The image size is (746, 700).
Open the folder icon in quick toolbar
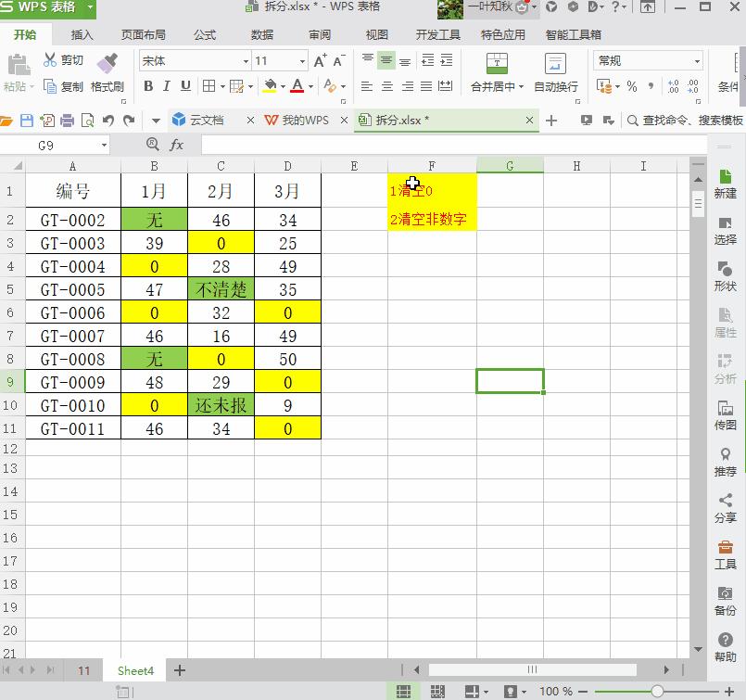click(x=6, y=121)
